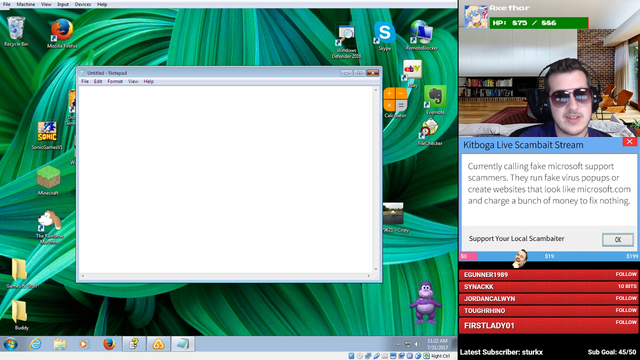The width and height of the screenshot is (640, 360).
Task: Click the eBay desktop shortcut
Action: click(413, 74)
